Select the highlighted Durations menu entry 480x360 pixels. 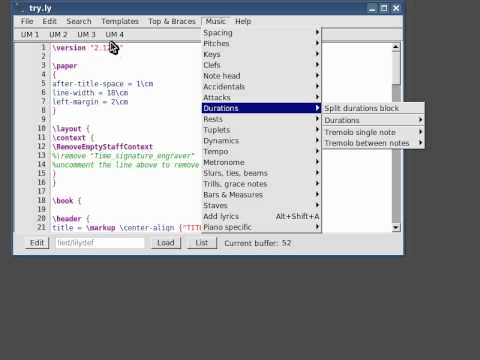pos(261,108)
